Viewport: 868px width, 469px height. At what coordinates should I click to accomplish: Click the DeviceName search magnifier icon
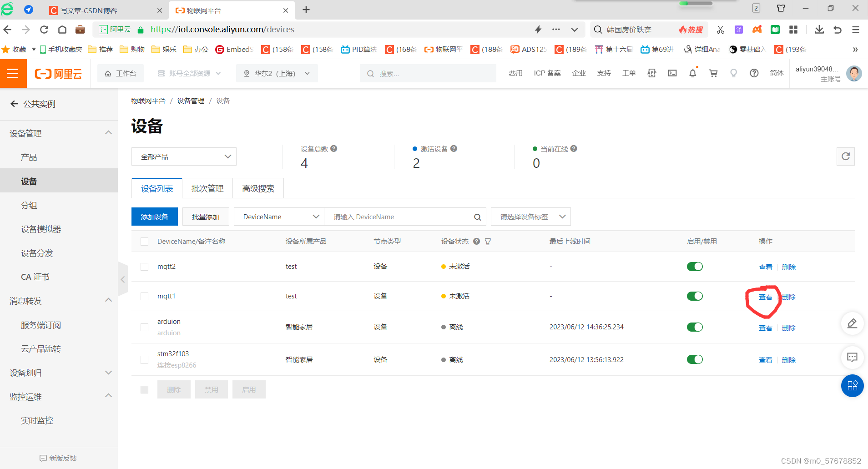pyautogui.click(x=477, y=217)
